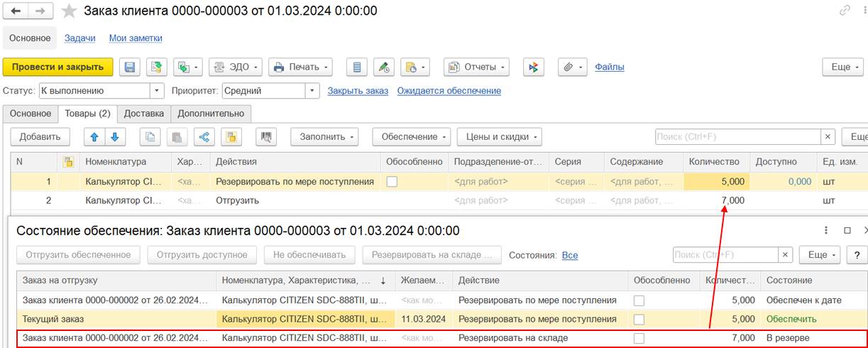Click the Ожидается обеспечение link
This screenshot has height=348, width=868.
tap(449, 91)
